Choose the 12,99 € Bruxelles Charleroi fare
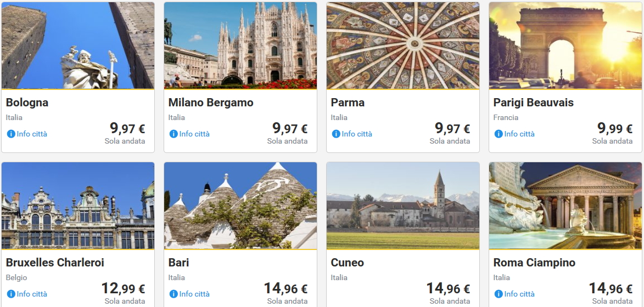 click(123, 289)
